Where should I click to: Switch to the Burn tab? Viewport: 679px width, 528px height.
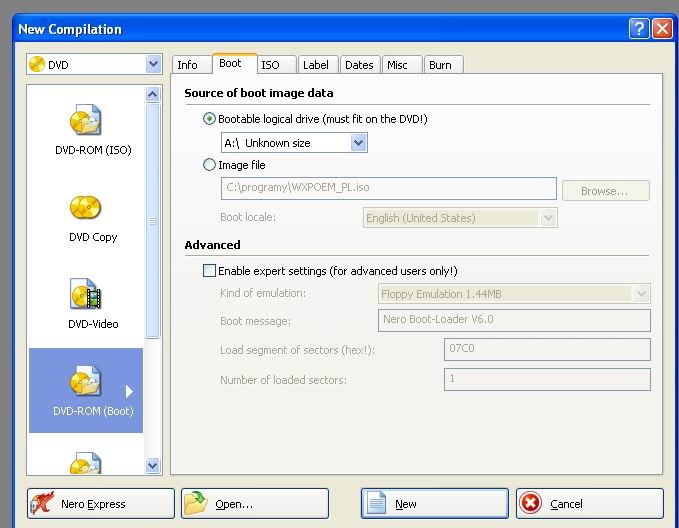point(443,65)
